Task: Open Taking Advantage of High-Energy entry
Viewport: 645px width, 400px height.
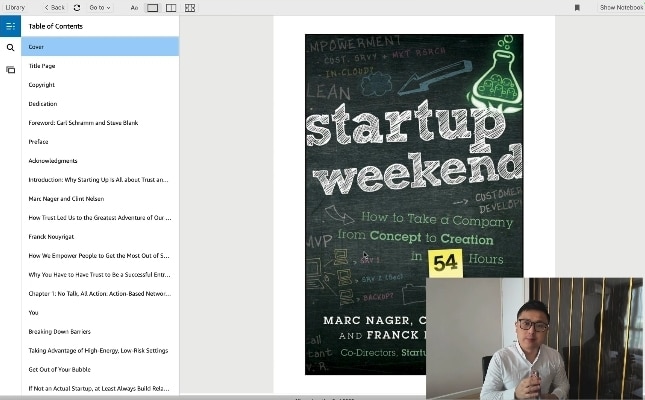Action: (100, 350)
